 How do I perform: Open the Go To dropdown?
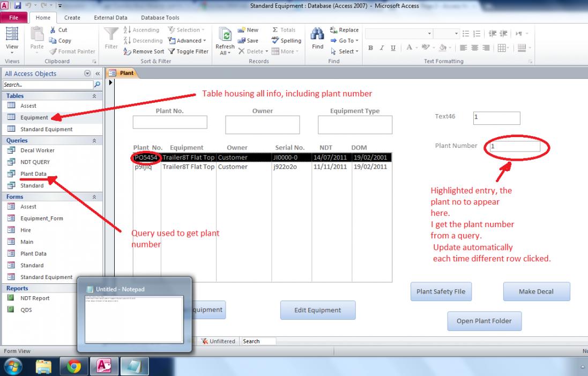tap(345, 41)
